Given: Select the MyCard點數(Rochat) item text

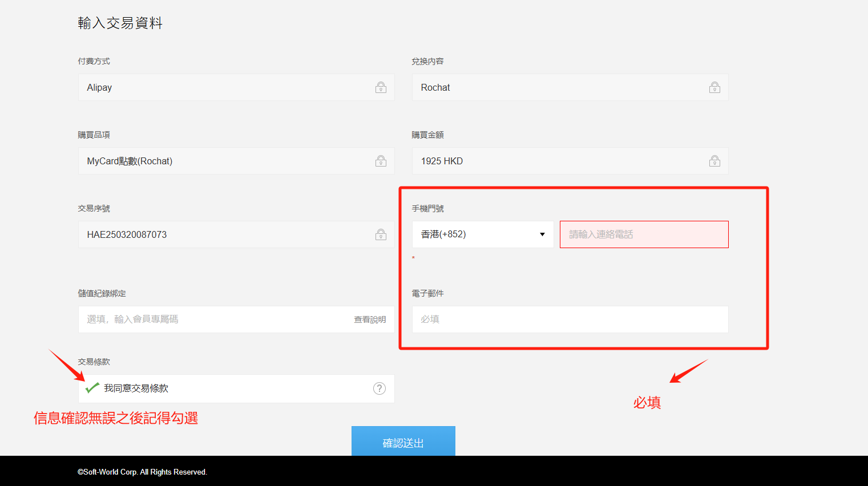Looking at the screenshot, I should pyautogui.click(x=130, y=161).
